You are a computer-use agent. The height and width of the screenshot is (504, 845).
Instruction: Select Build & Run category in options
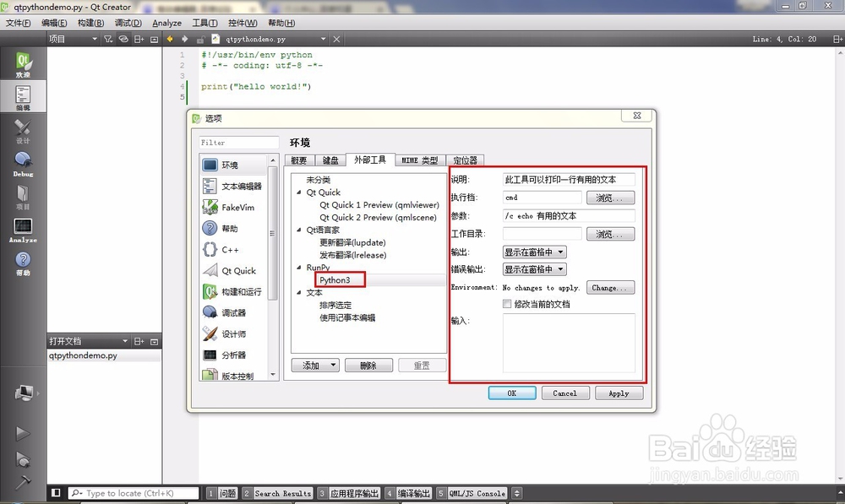point(233,291)
